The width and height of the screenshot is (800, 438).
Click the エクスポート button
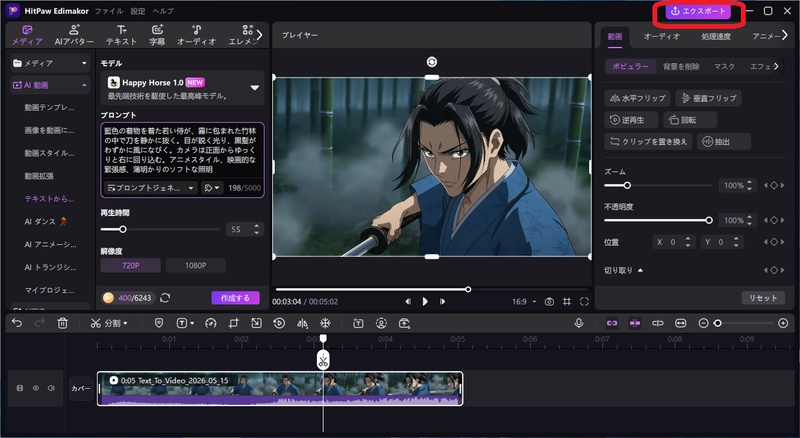[697, 11]
